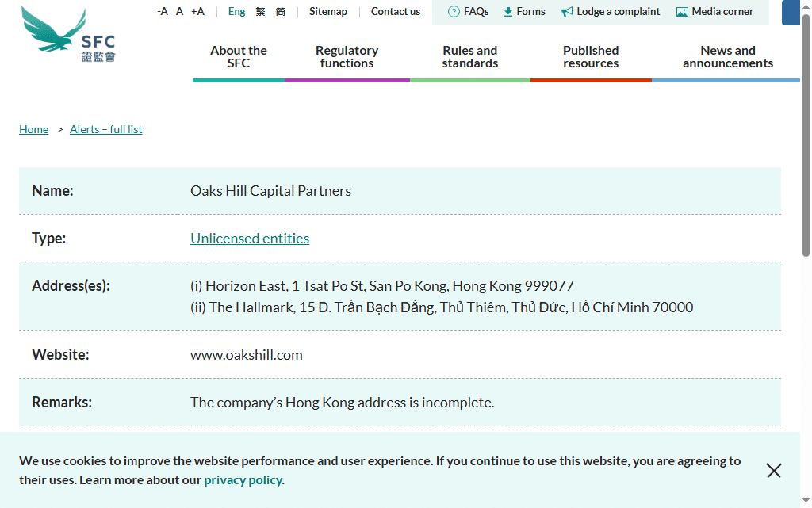The width and height of the screenshot is (812, 508).
Task: Open the privacy policy link
Action: [x=243, y=480]
